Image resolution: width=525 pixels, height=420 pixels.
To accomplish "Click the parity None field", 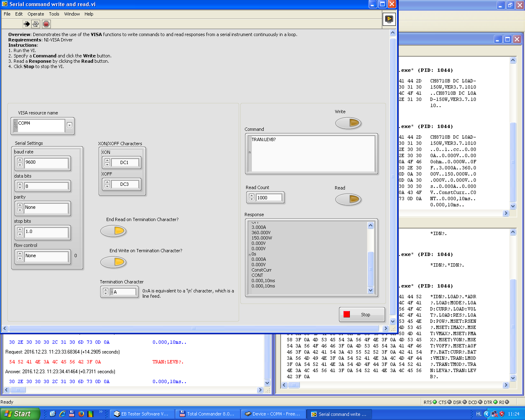I will pos(46,208).
